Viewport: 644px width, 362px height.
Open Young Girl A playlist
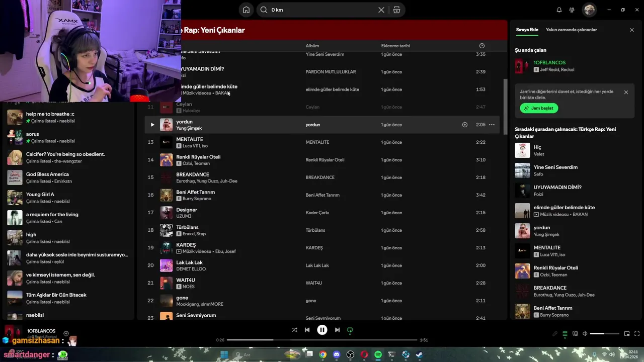coord(68,198)
